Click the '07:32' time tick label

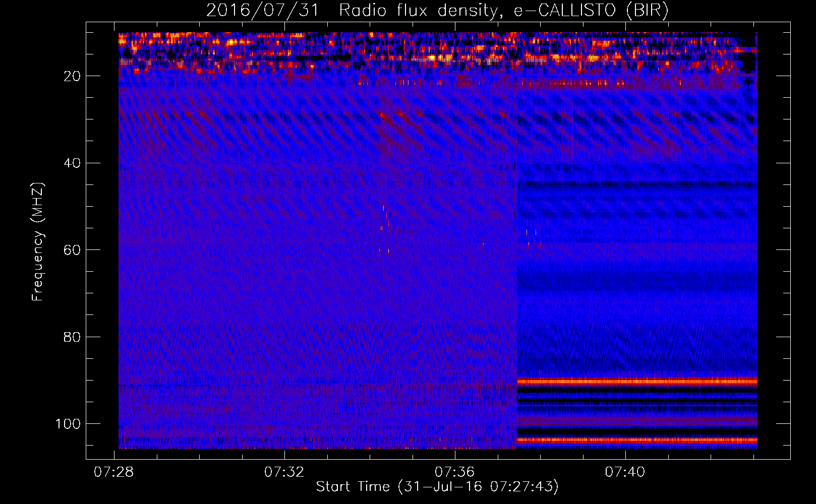click(x=284, y=472)
